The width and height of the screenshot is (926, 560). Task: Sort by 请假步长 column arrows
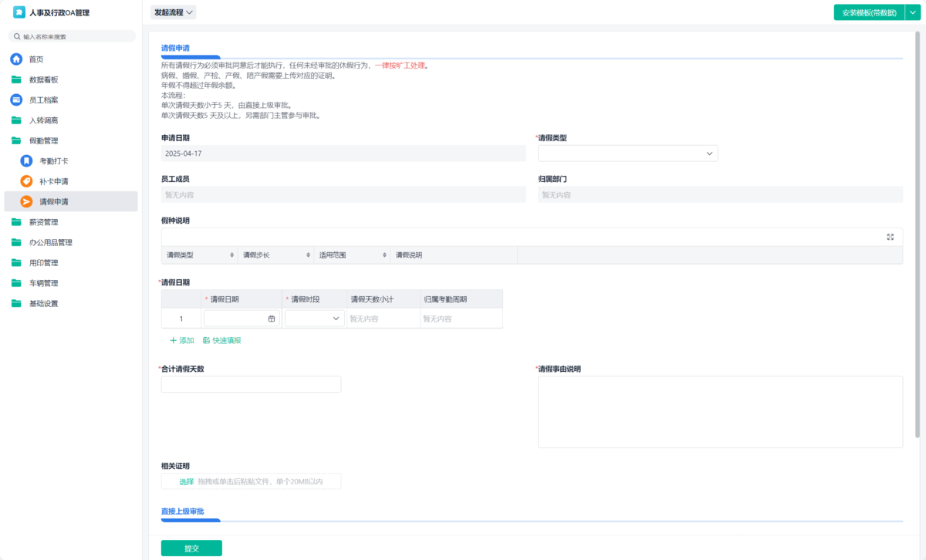coord(309,255)
